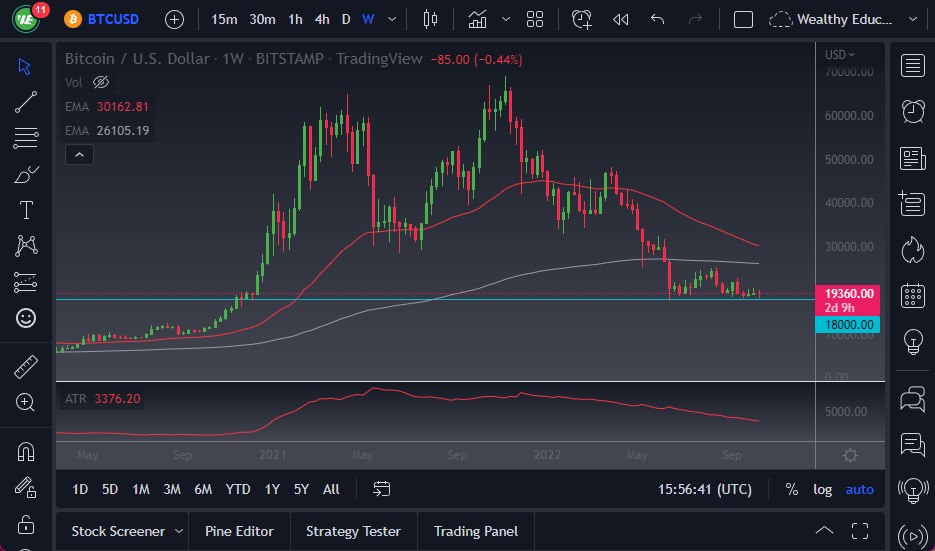This screenshot has width=935, height=551.
Task: Open the Indicators chart icon
Action: coord(478,19)
